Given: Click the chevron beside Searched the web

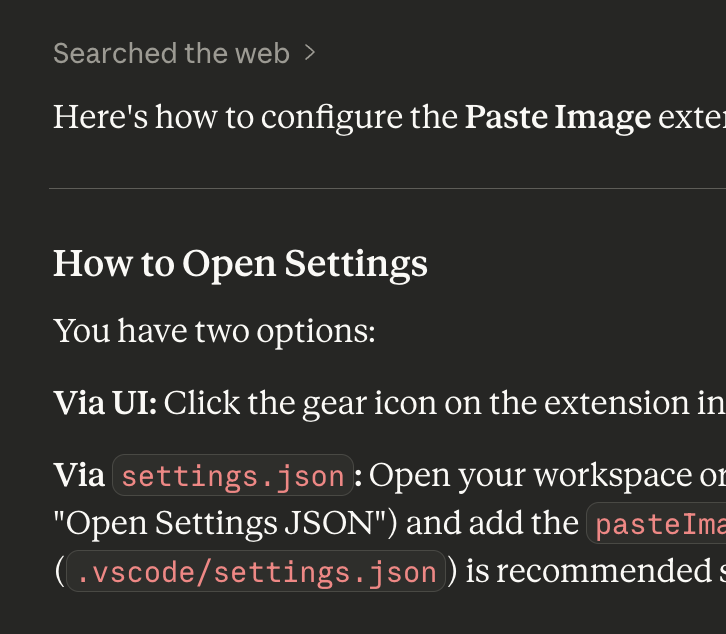Looking at the screenshot, I should pos(309,52).
